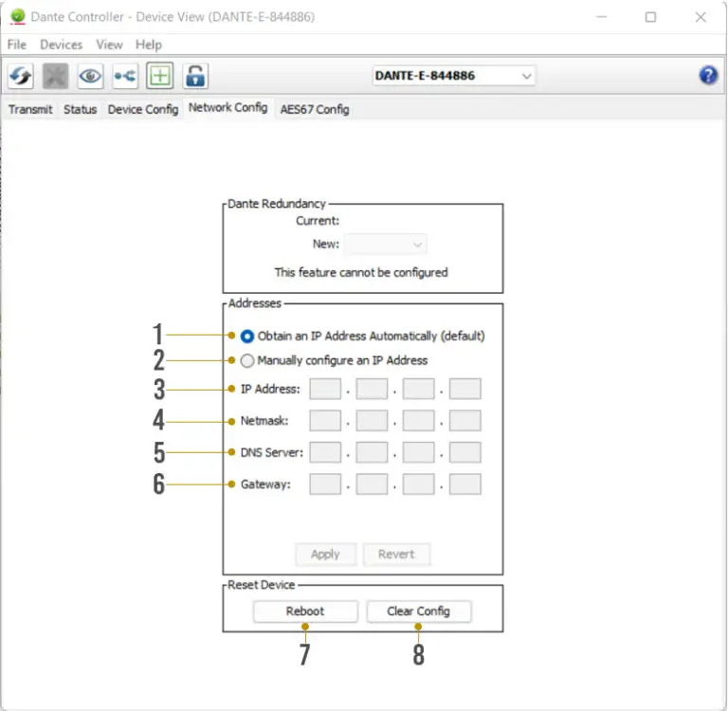Click second octet of Netmask field

pos(372,421)
